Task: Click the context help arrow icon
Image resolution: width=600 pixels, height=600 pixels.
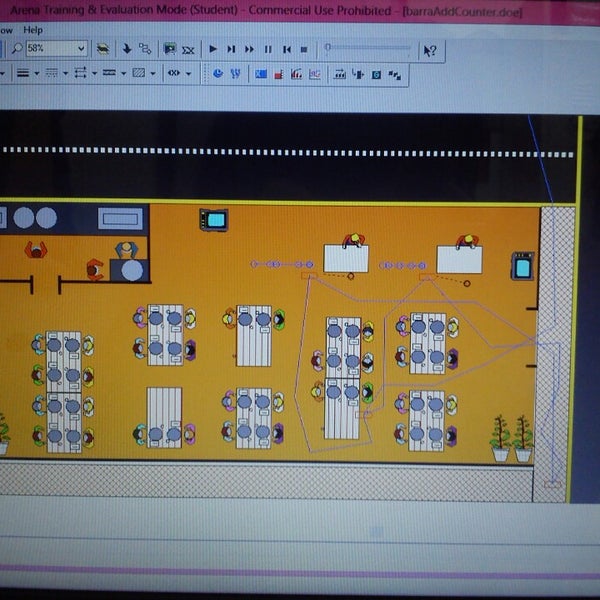Action: (430, 51)
